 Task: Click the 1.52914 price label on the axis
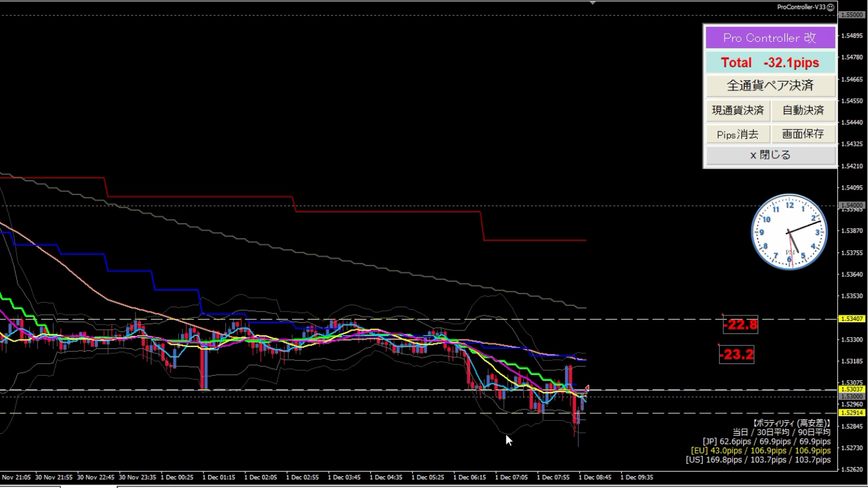852,413
